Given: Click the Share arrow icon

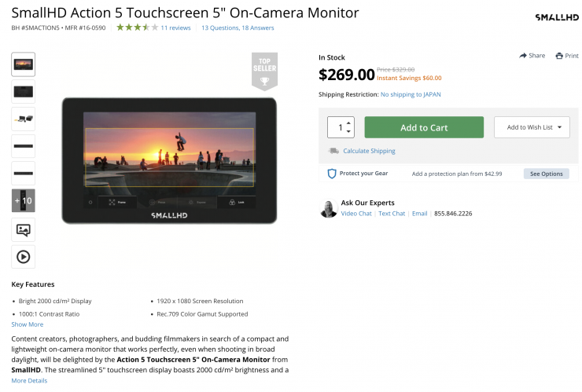Looking at the screenshot, I should click(522, 56).
